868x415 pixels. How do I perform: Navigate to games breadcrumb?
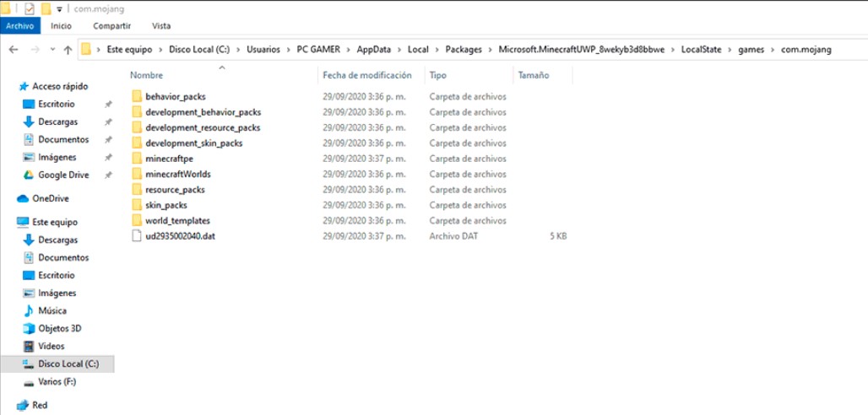(x=751, y=49)
